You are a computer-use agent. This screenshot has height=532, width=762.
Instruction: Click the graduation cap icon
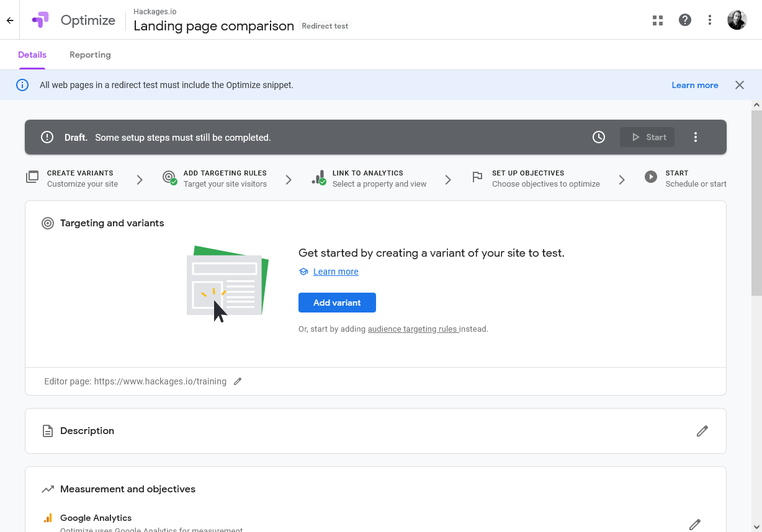(x=303, y=272)
